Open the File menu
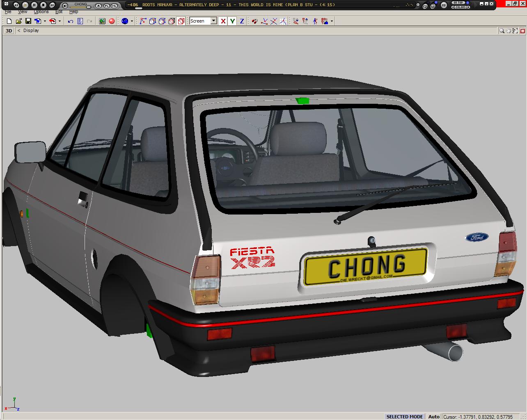 click(8, 12)
